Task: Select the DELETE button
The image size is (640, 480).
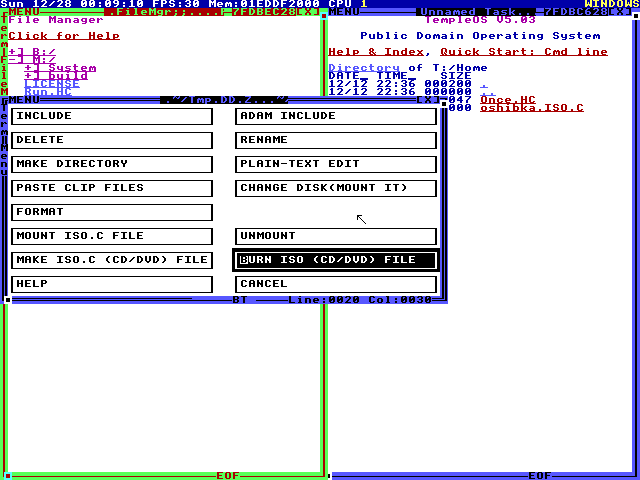Action: pyautogui.click(x=112, y=140)
